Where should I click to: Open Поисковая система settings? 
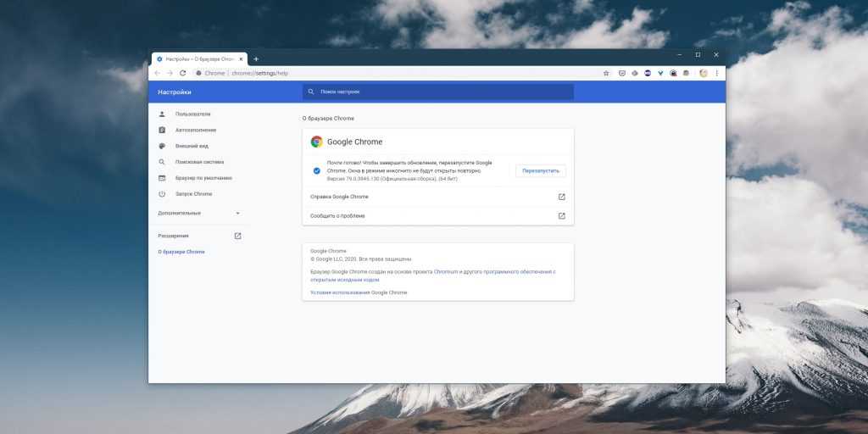point(199,162)
